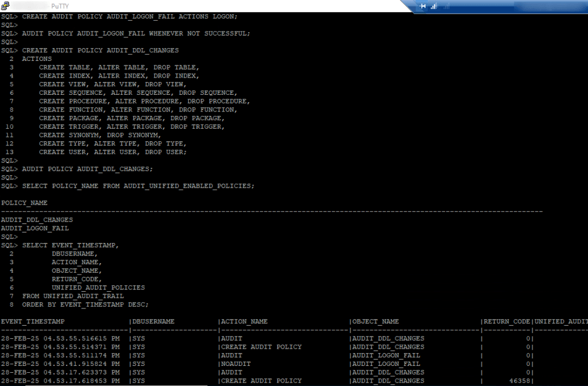Click the AUDIT_LOGON_FAIL policy name in the results
588x386 pixels.
coord(34,227)
